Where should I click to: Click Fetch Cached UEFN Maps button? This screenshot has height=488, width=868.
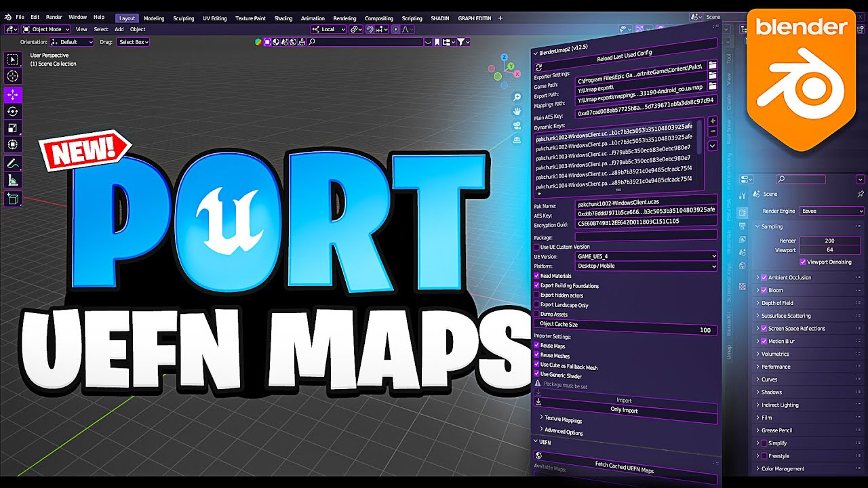coord(625,468)
